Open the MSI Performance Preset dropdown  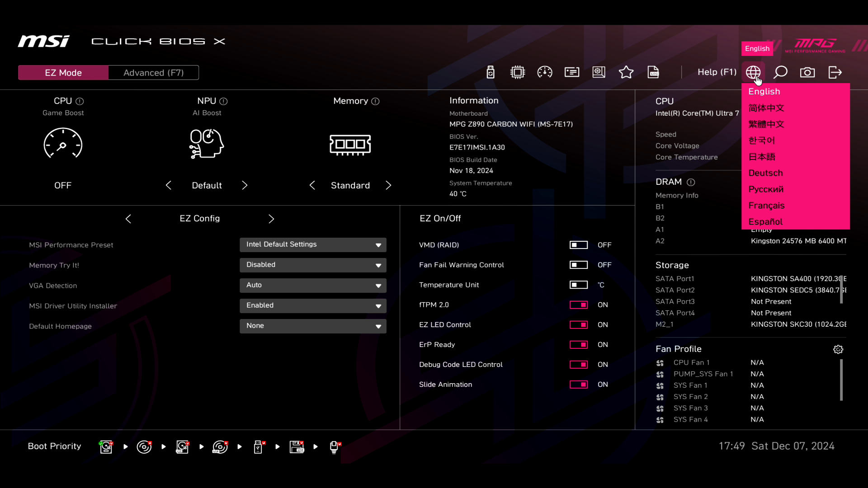(313, 244)
